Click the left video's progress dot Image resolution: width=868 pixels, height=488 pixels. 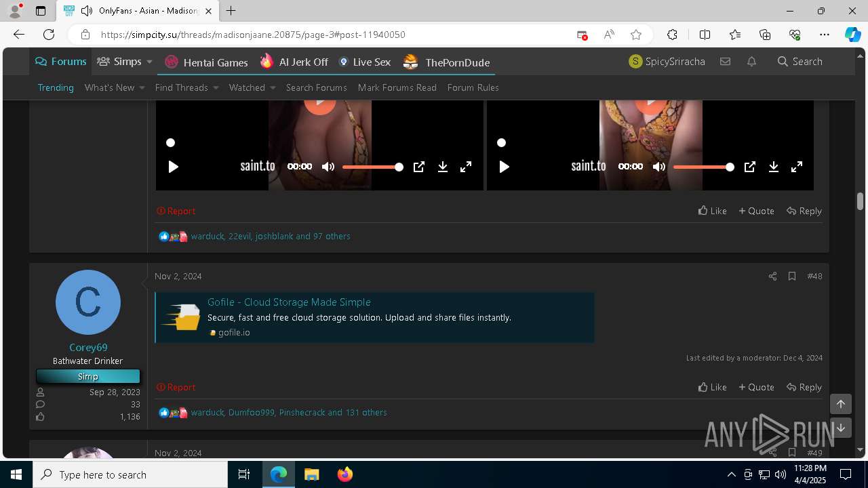pyautogui.click(x=170, y=142)
